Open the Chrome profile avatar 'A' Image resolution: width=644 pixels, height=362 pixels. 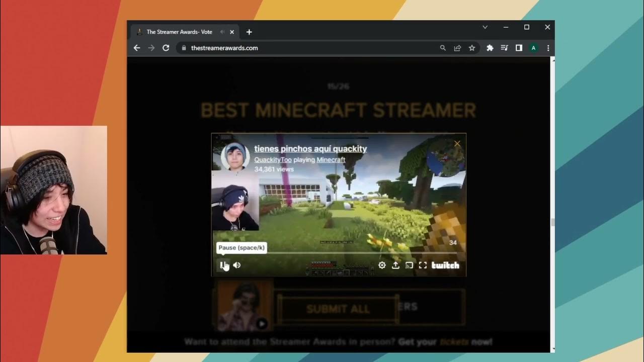point(533,48)
